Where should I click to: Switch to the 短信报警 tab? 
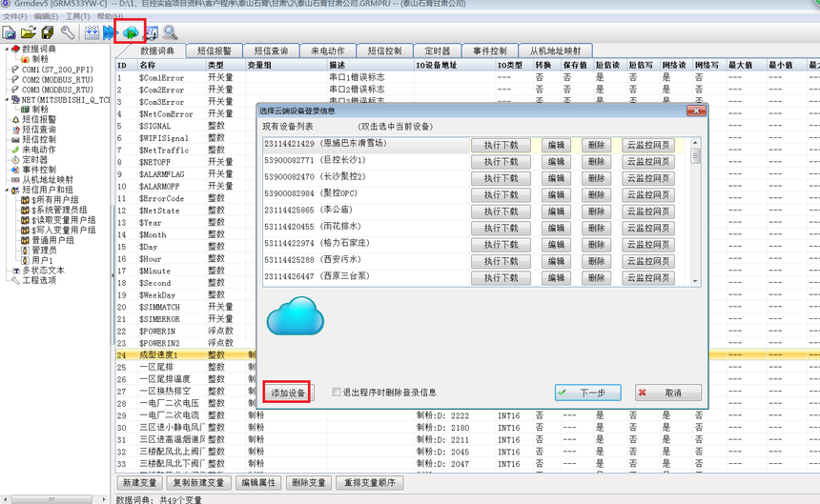(x=215, y=50)
